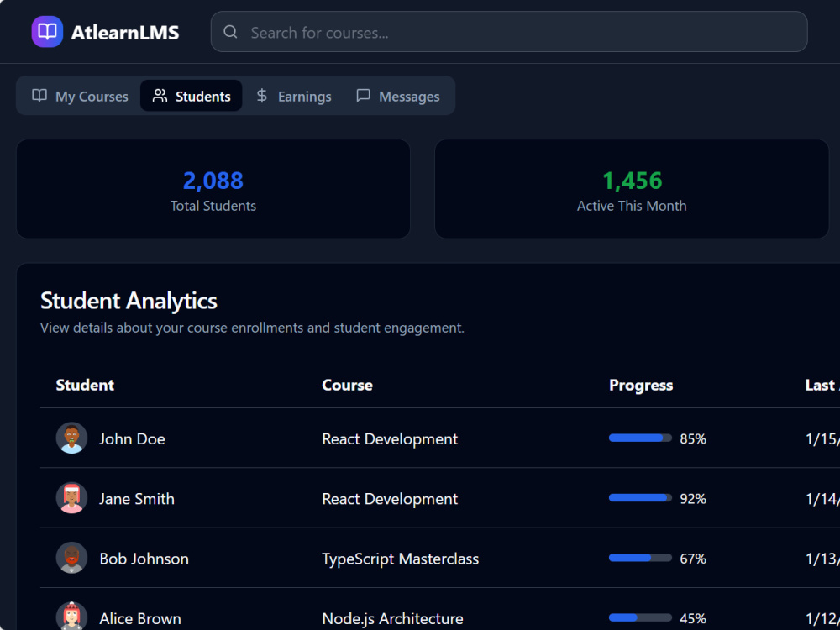This screenshot has height=630, width=840.
Task: Click the dollar icon beside Earnings
Action: pos(262,96)
